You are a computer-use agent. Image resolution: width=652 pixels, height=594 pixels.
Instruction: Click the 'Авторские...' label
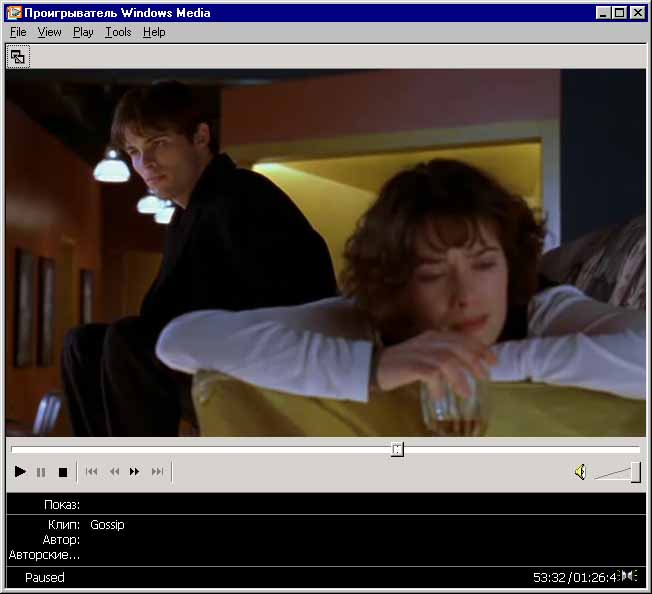coord(44,555)
